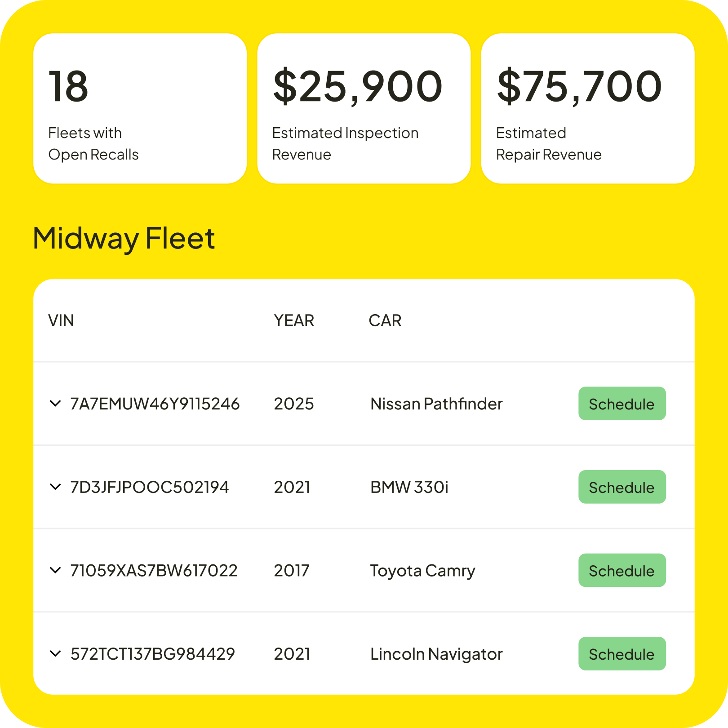Expand the BMW 330i row chevron

pos(55,487)
